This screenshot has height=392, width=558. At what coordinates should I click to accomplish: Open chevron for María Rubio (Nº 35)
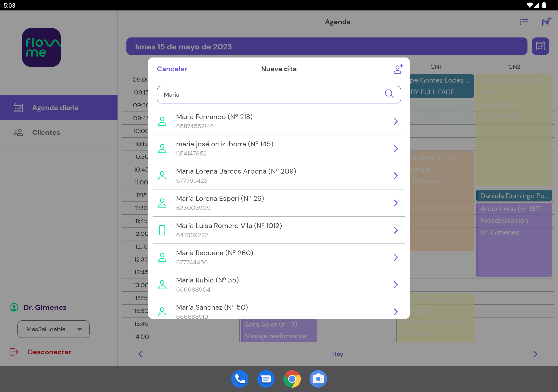(396, 284)
